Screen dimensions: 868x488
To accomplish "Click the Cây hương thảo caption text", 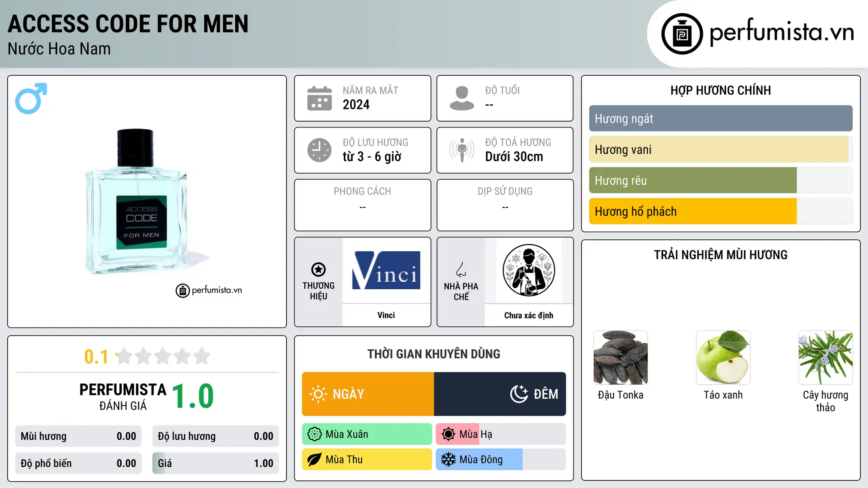I will [x=826, y=401].
